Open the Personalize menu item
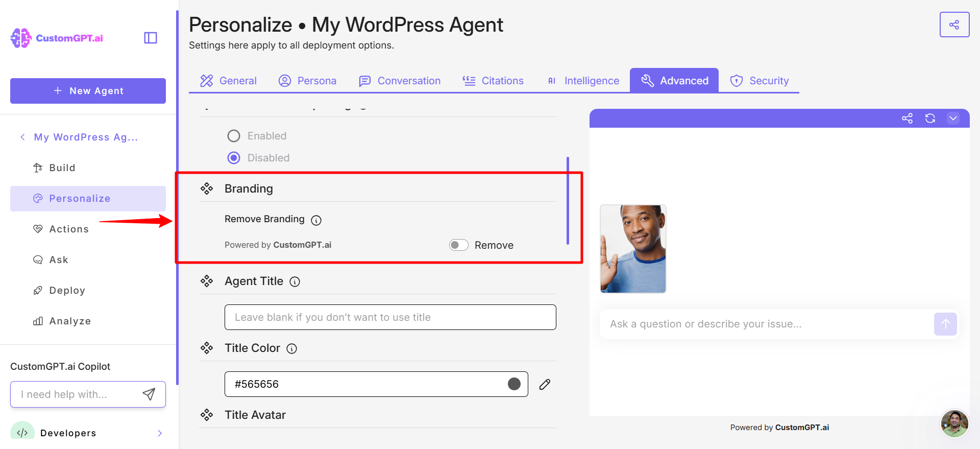 click(x=88, y=198)
